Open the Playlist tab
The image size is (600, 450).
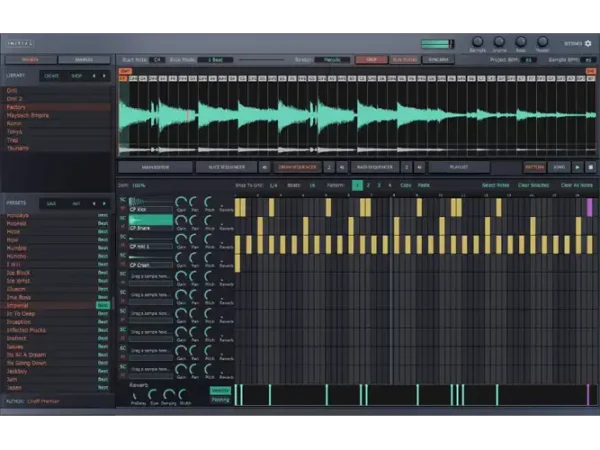(459, 167)
